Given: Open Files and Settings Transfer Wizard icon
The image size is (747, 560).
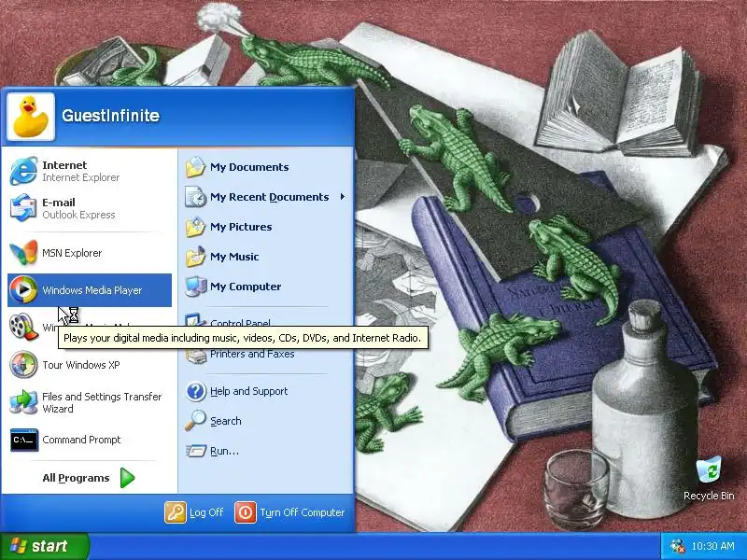Looking at the screenshot, I should pyautogui.click(x=23, y=402).
